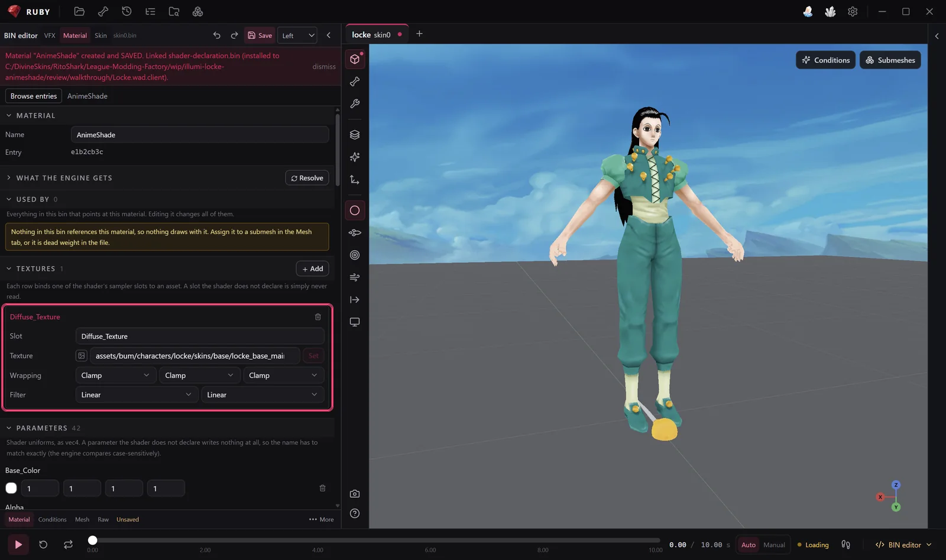
Task: Toggle Auto playback mode
Action: [x=749, y=545]
